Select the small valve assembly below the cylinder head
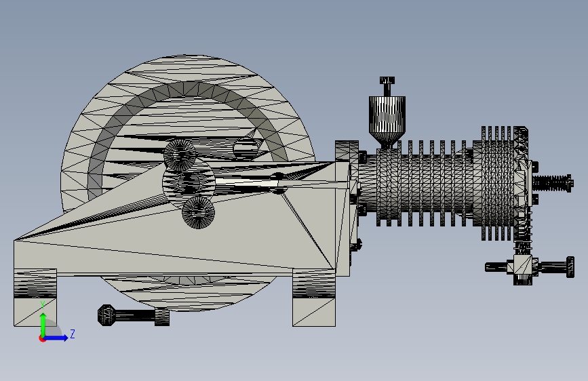Viewport: 588px width, 381px height. tap(530, 267)
